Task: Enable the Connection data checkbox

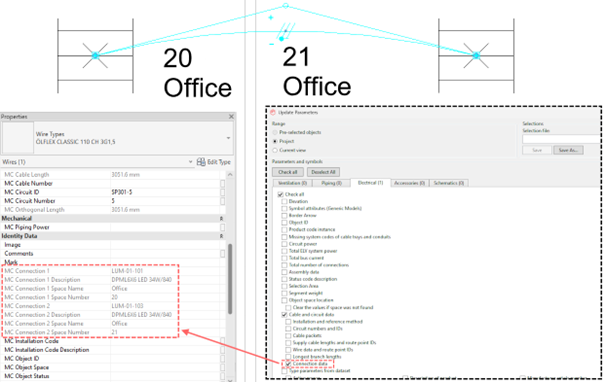Action: pos(288,364)
